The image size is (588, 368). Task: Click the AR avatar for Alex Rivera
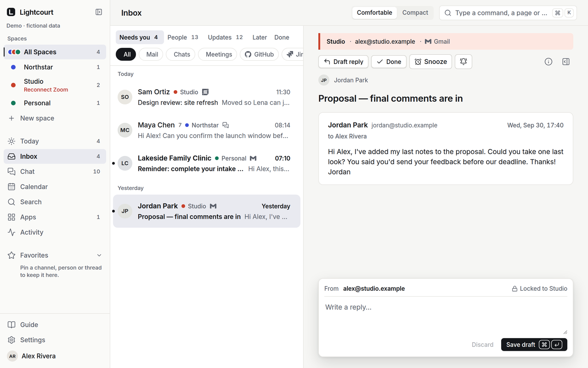point(12,356)
